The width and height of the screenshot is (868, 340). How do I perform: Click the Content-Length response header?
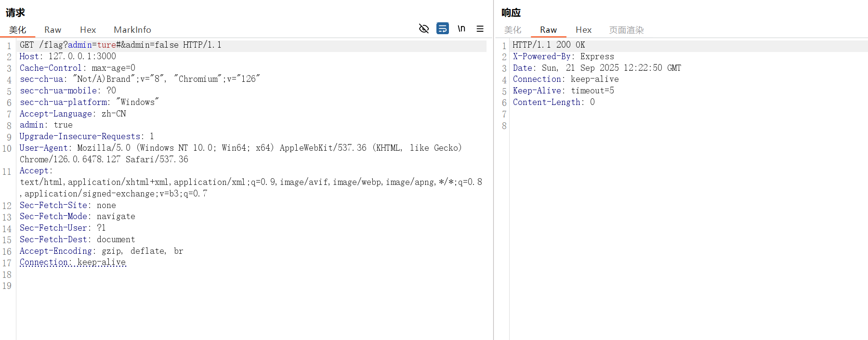[553, 102]
